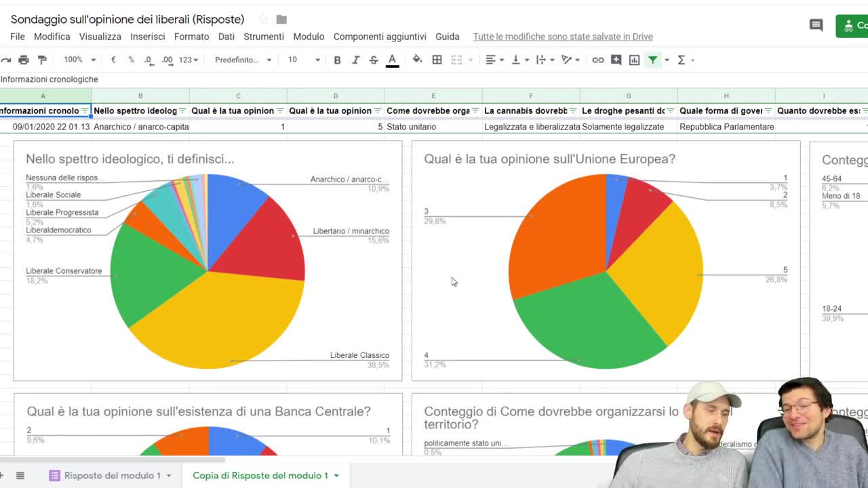The height and width of the screenshot is (488, 868).
Task: Open filter for Informazioni cronologiche column
Action: tap(85, 110)
